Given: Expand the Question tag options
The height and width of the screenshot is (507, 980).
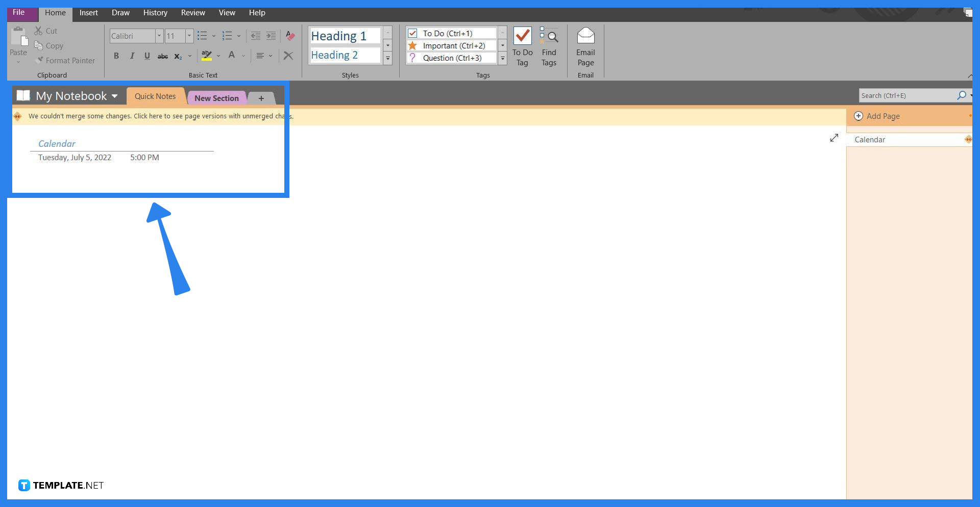Looking at the screenshot, I should pos(502,58).
